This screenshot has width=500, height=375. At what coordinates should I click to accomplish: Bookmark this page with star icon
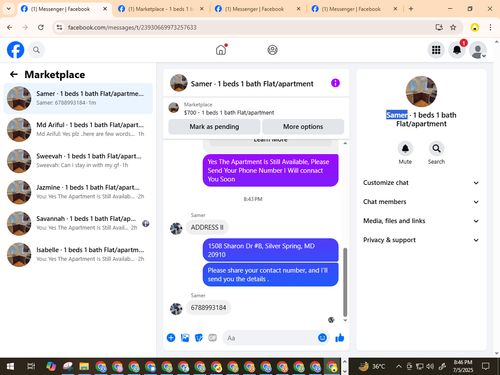(x=453, y=27)
